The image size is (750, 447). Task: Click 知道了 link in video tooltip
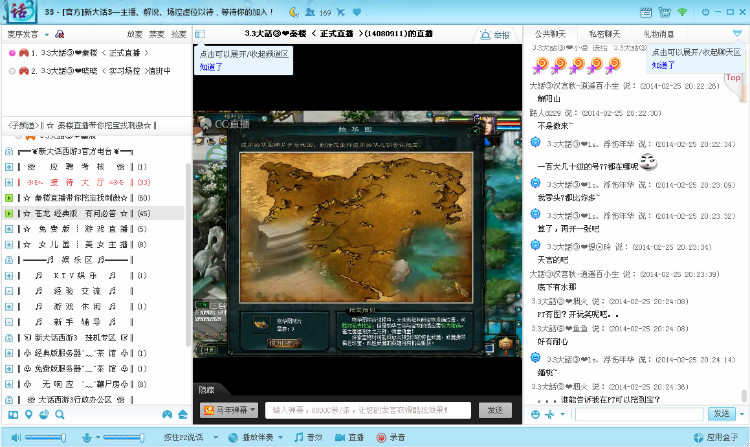pyautogui.click(x=211, y=67)
